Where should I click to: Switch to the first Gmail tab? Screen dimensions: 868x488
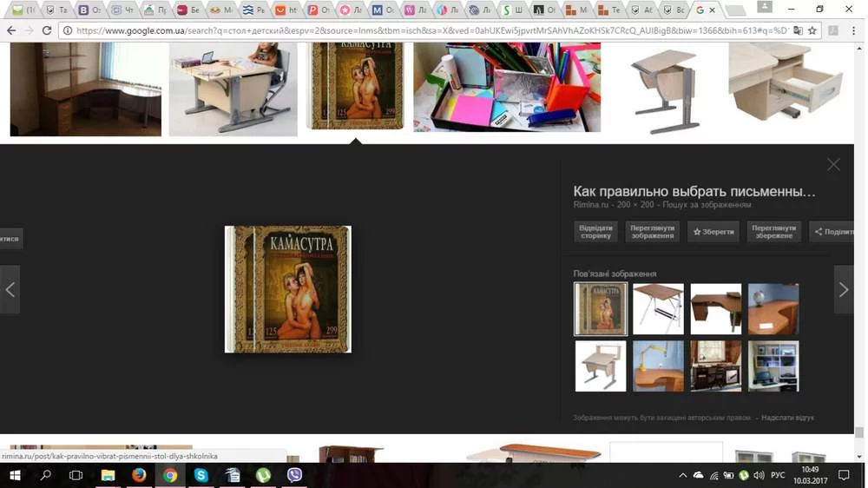(x=23, y=10)
